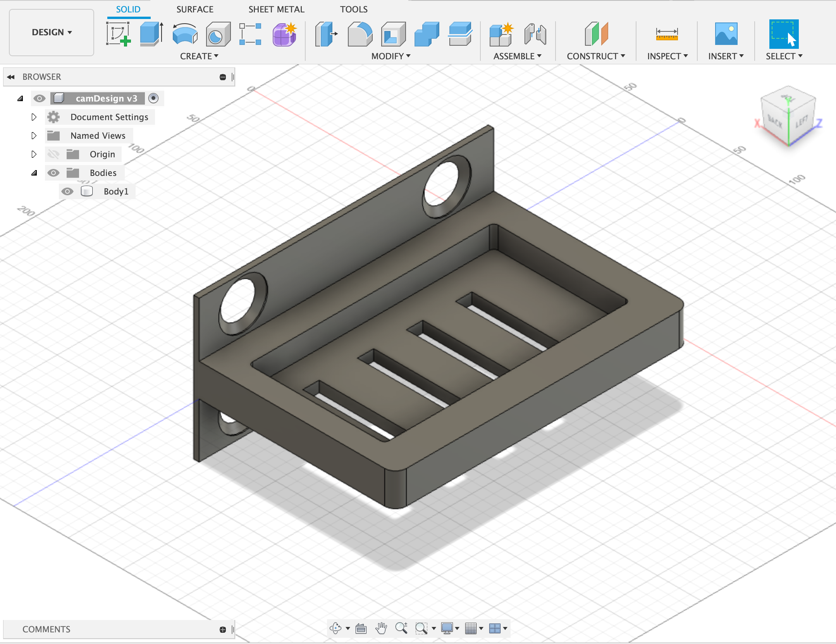Click the Pan hand icon
The width and height of the screenshot is (836, 644).
[381, 628]
